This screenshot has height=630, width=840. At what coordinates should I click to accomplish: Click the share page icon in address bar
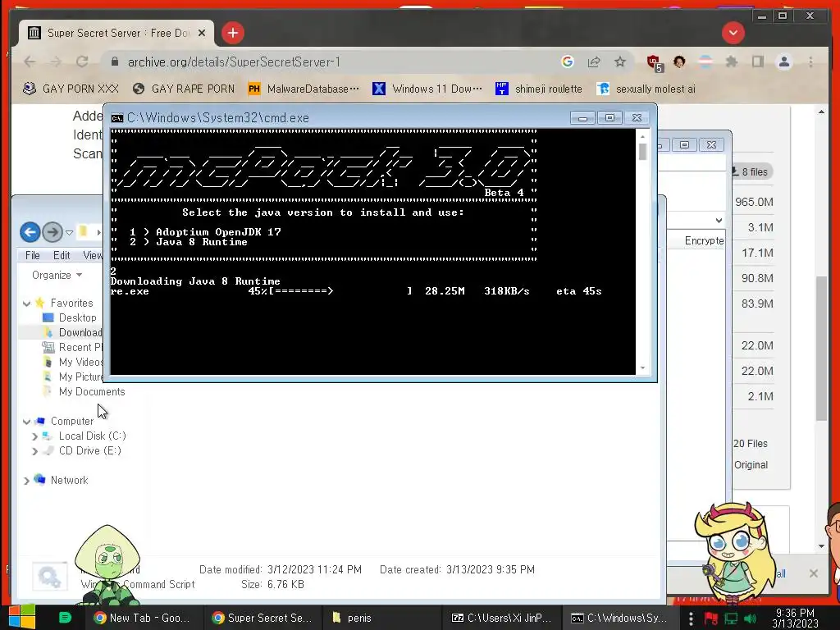click(x=594, y=62)
